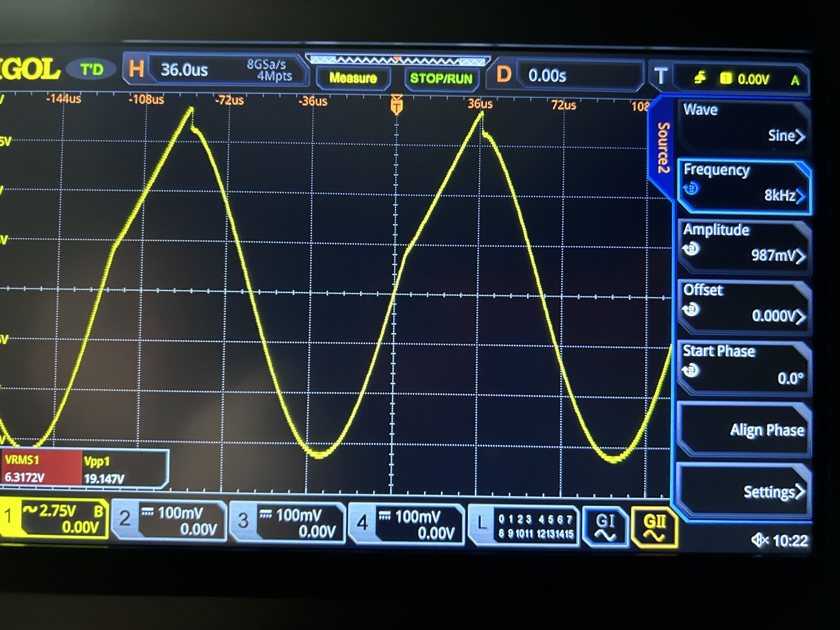Select the Vpp1 measurement readout
The image size is (840, 630).
(124, 469)
